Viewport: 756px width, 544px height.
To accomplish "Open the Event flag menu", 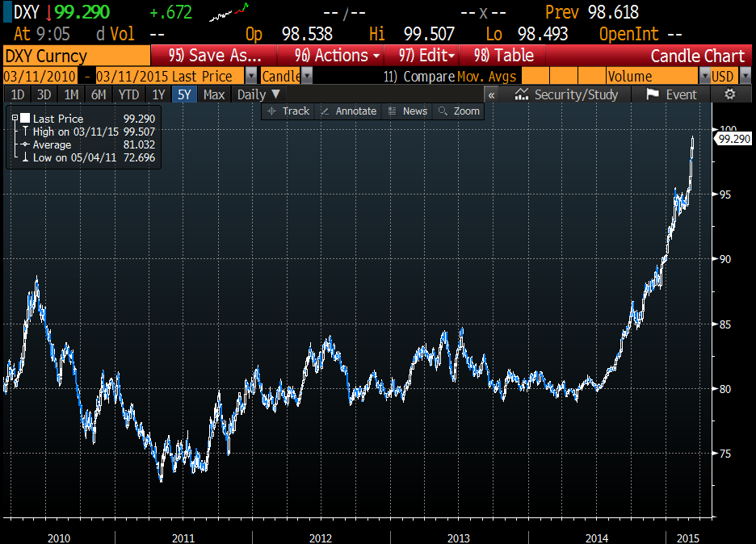I will click(671, 94).
